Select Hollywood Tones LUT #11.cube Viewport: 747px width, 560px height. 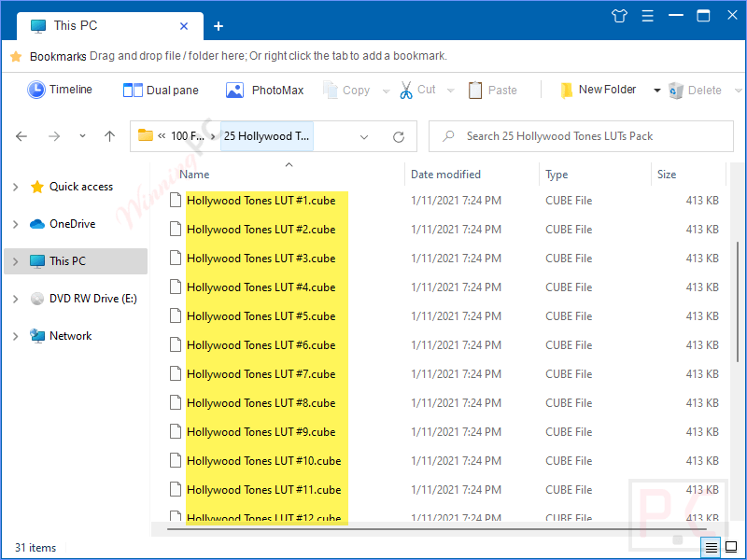[x=264, y=490]
